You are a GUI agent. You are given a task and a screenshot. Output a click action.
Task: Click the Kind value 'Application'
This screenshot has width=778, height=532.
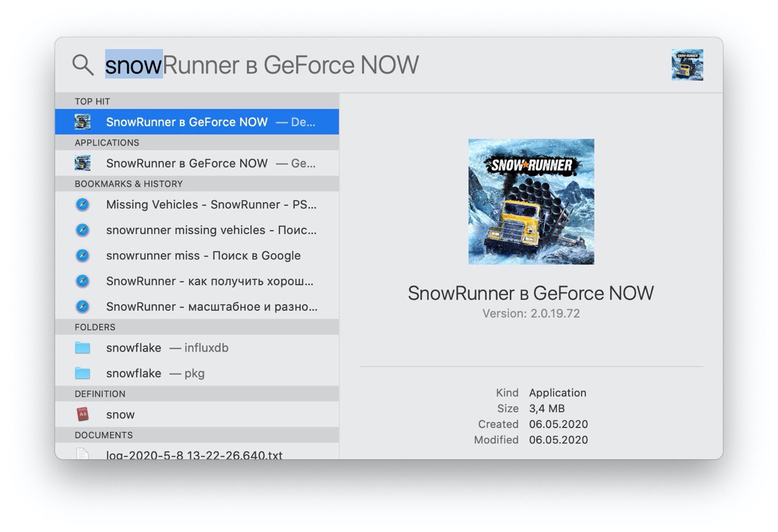tap(558, 393)
